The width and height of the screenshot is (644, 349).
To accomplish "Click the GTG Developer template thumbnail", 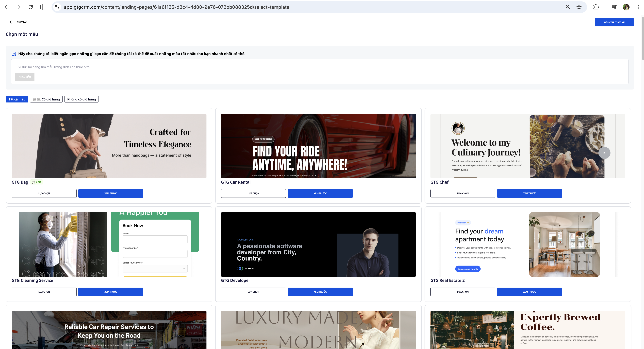I will 318,244.
